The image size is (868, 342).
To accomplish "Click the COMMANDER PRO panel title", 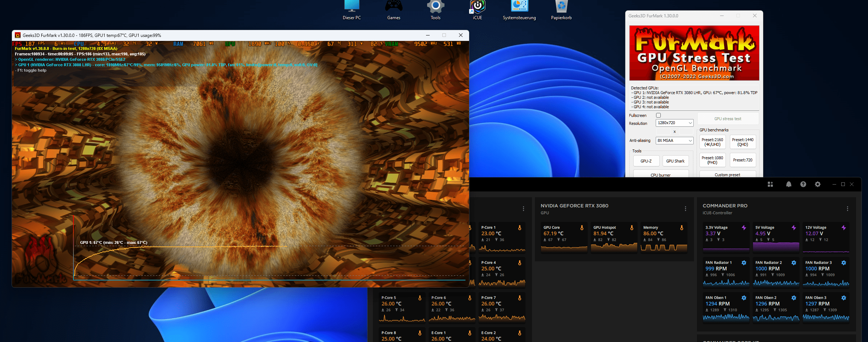I will click(725, 206).
